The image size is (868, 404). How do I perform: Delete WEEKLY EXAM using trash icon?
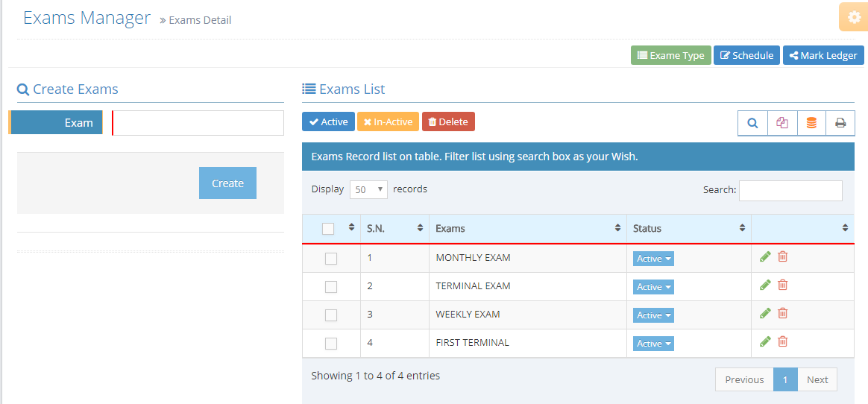pos(783,313)
